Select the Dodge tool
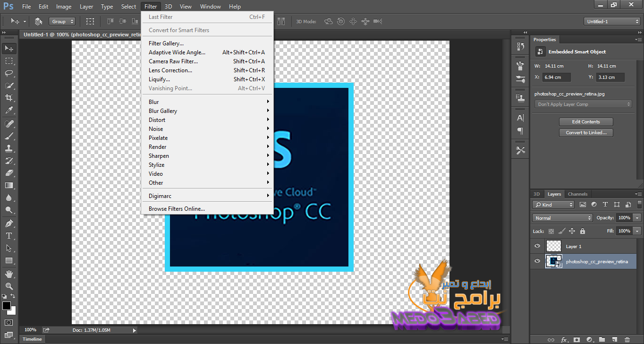Image resolution: width=644 pixels, height=344 pixels. pyautogui.click(x=9, y=210)
